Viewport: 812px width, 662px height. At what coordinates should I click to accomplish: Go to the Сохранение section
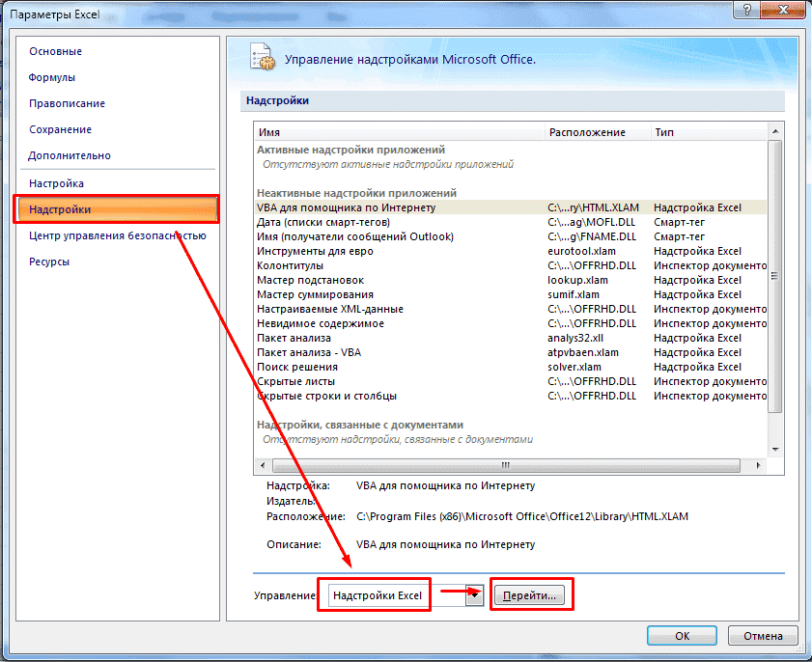pos(60,129)
